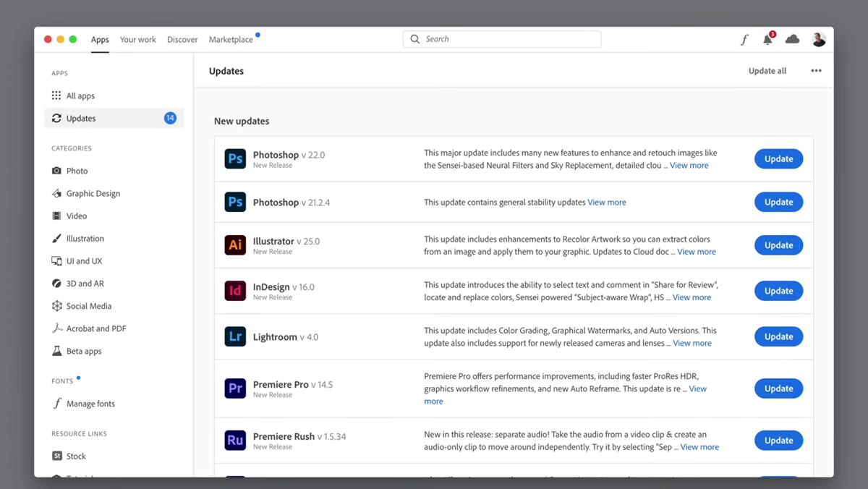Switch to the Apps tab
Screen dimensions: 868x489
100,40
